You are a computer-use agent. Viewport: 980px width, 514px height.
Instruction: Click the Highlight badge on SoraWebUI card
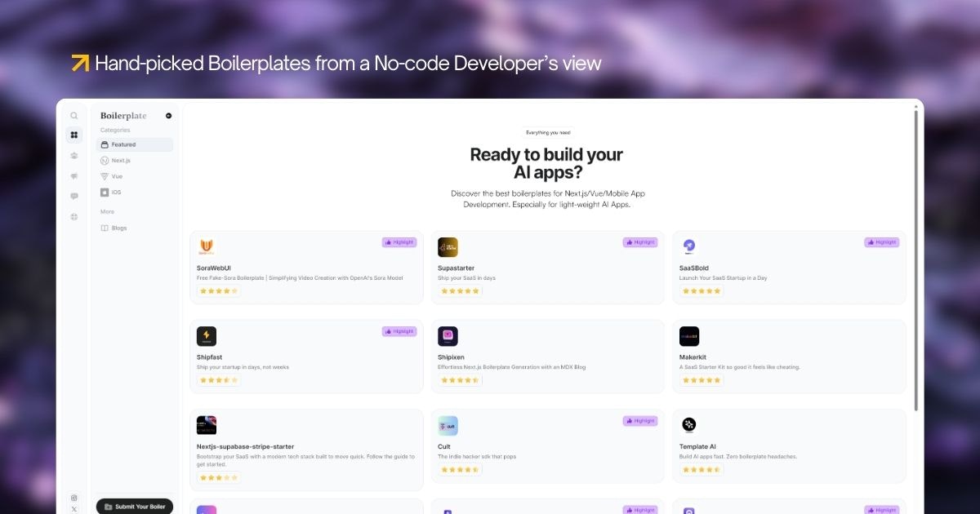(399, 242)
